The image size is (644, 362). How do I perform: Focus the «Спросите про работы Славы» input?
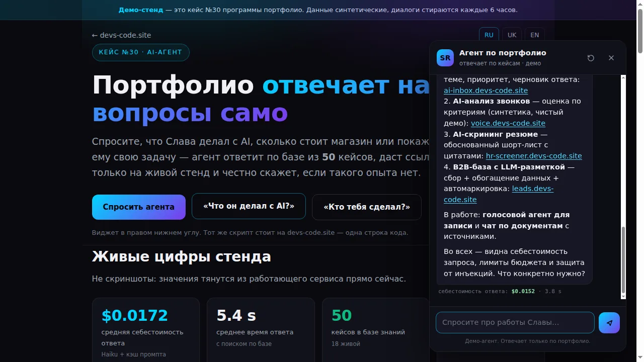click(515, 323)
